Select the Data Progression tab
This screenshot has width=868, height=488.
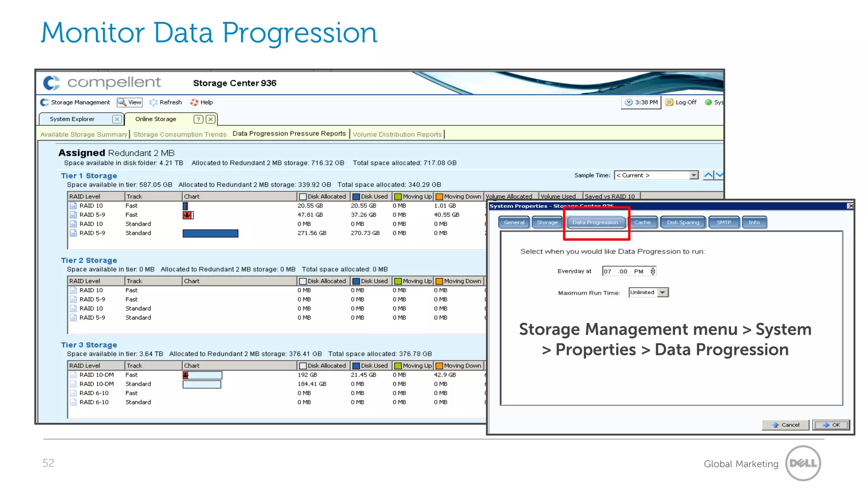pos(595,222)
